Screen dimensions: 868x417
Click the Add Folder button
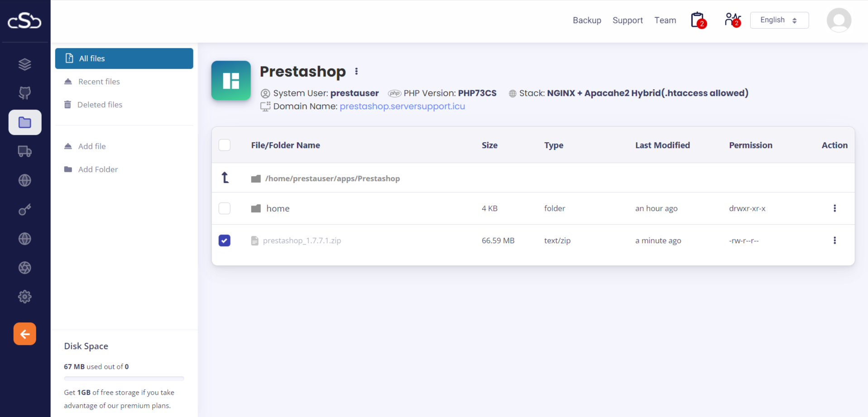click(x=98, y=169)
